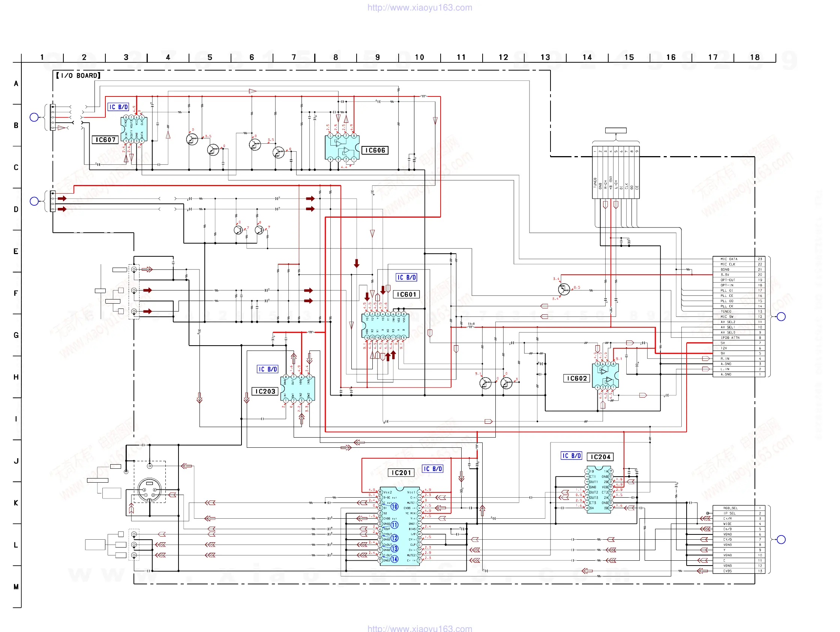
Task: Click blue circled number 10 on IC201
Action: (x=394, y=507)
